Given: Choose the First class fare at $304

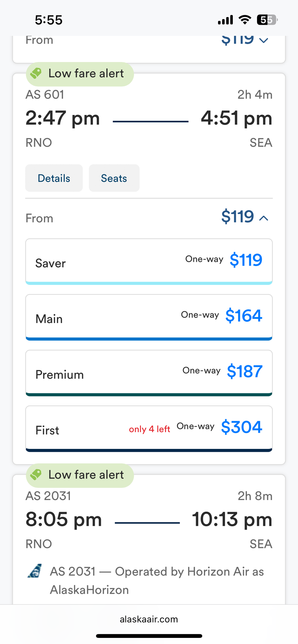Looking at the screenshot, I should click(x=149, y=429).
